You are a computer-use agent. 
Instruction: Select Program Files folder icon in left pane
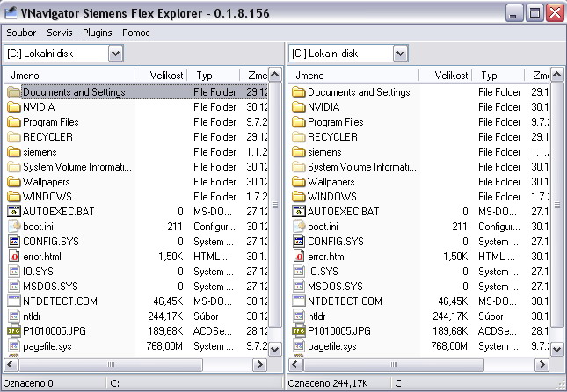[x=14, y=122]
